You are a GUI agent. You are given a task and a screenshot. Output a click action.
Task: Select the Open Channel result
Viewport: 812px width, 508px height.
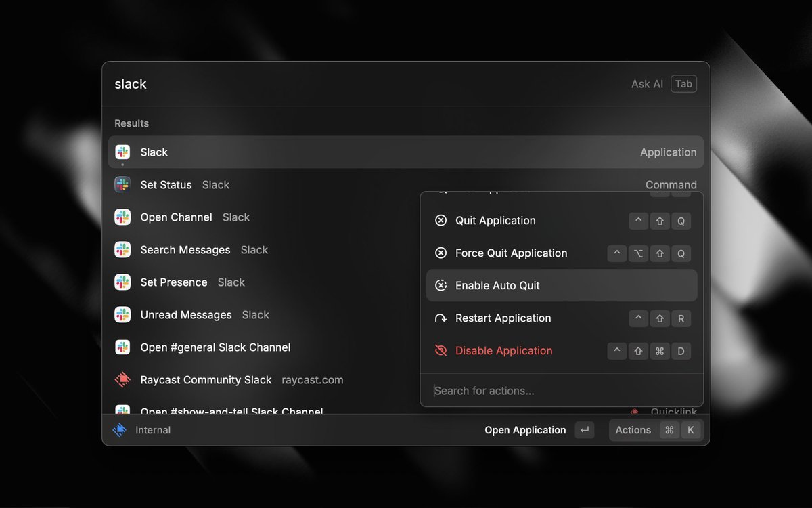(x=264, y=217)
